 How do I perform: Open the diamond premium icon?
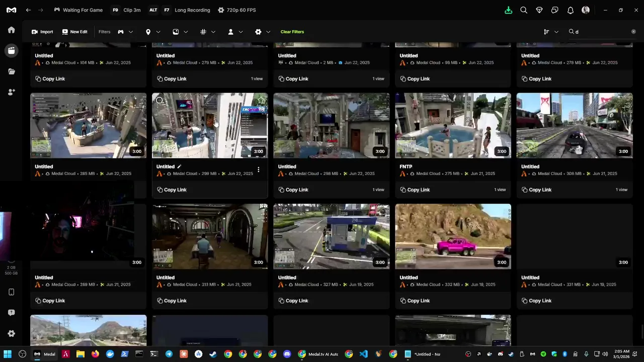pos(539,10)
